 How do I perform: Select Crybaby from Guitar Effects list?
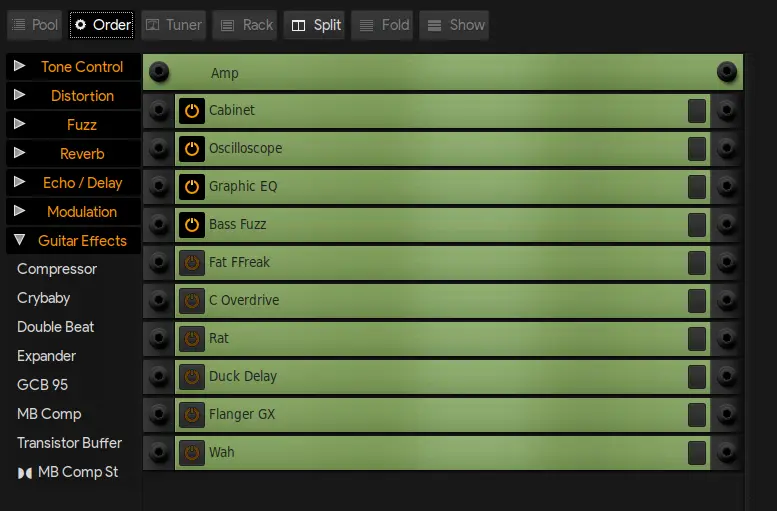[44, 298]
